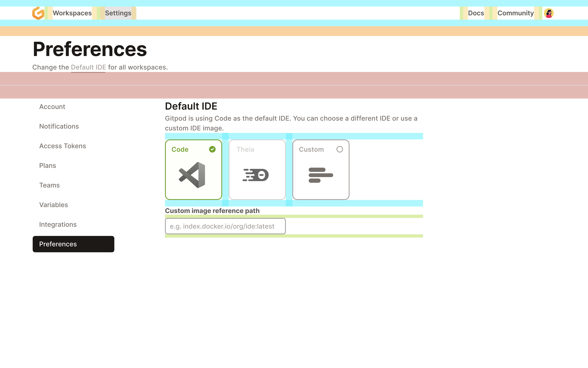Viewport: 588px width, 368px height.
Task: Open the user avatar menu
Action: click(x=549, y=13)
